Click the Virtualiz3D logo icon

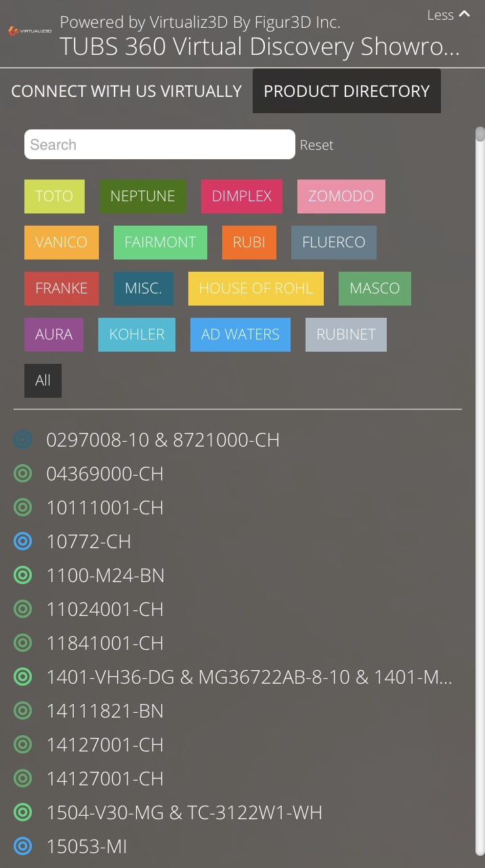[x=30, y=31]
